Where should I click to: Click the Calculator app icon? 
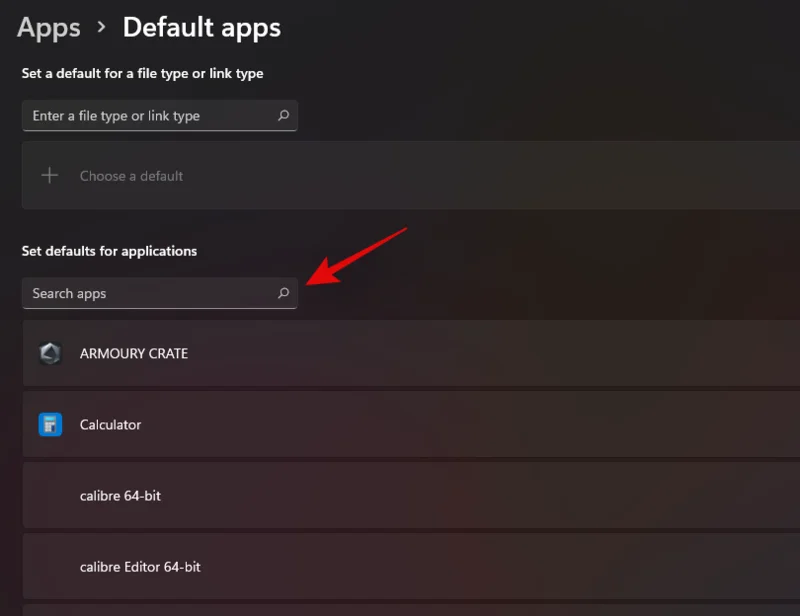tap(50, 424)
